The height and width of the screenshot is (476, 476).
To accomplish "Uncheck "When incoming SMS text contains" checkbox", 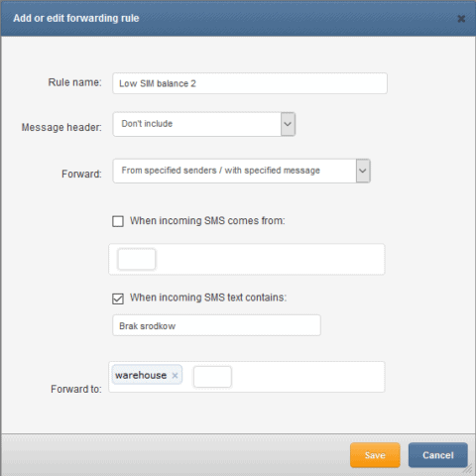I will 118,298.
